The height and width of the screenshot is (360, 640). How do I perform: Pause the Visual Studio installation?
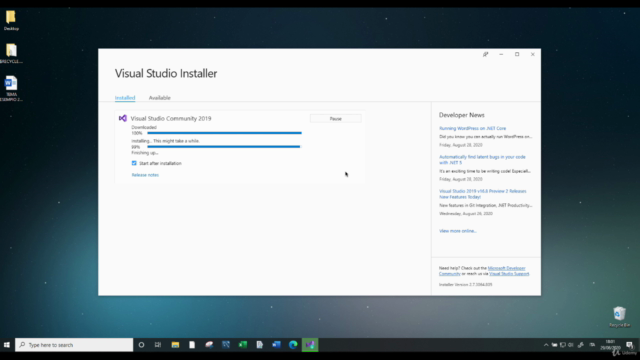pos(336,119)
